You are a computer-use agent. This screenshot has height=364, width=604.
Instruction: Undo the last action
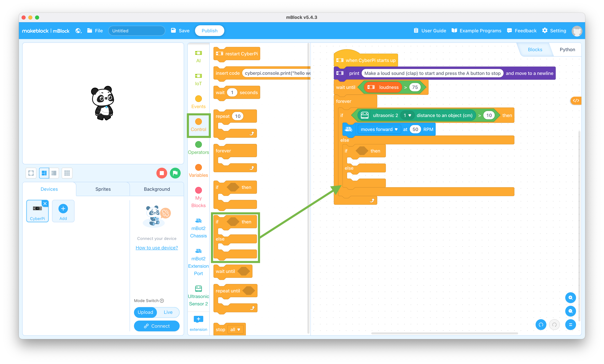point(541,325)
